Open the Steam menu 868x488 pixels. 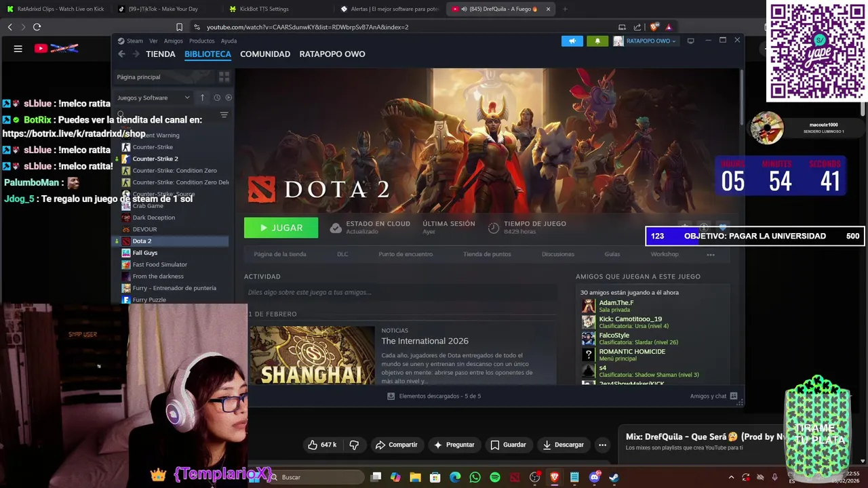coord(130,41)
